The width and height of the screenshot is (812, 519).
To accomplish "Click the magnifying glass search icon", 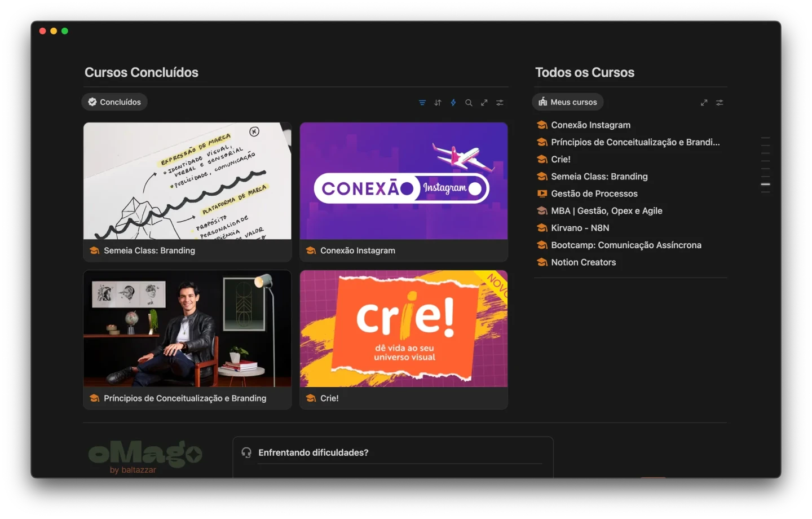I will [x=469, y=103].
